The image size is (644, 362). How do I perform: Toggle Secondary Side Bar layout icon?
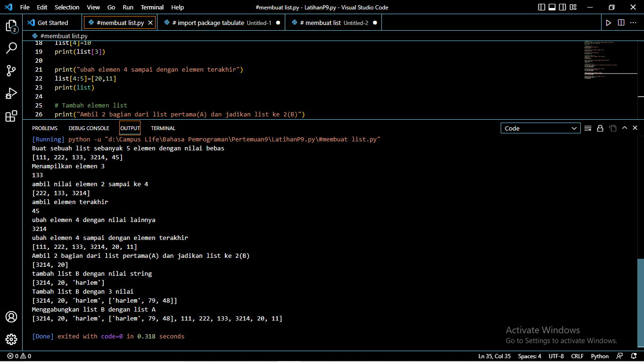click(562, 8)
